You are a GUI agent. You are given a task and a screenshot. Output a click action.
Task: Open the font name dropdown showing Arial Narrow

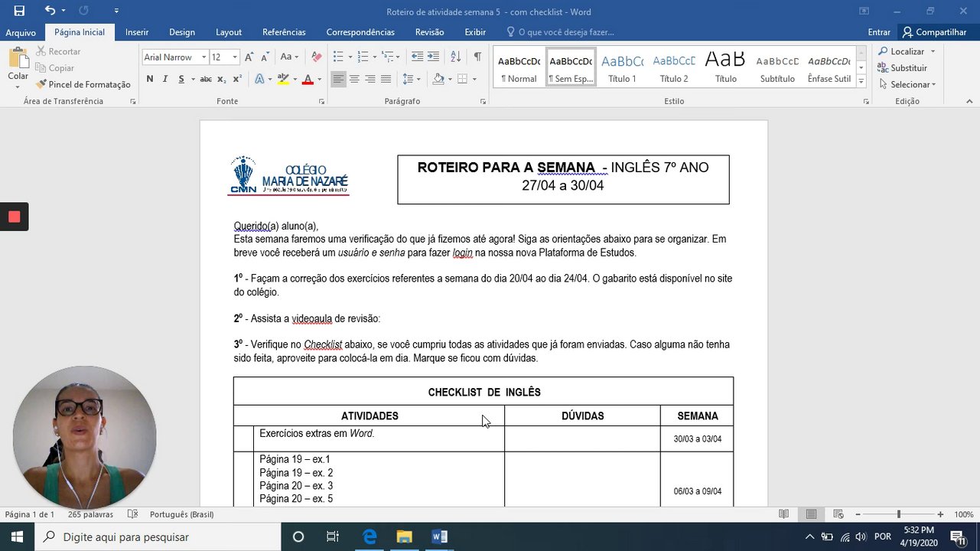pos(204,57)
